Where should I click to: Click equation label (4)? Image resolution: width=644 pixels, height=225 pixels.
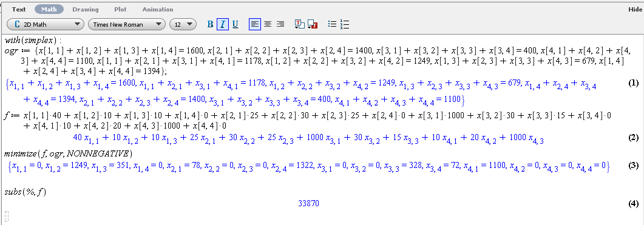[633, 203]
